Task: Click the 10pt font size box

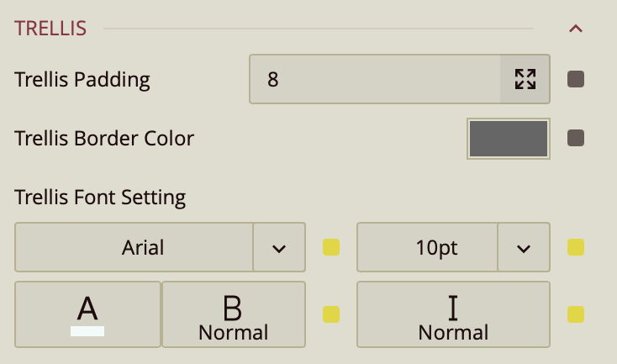Action: pos(428,247)
